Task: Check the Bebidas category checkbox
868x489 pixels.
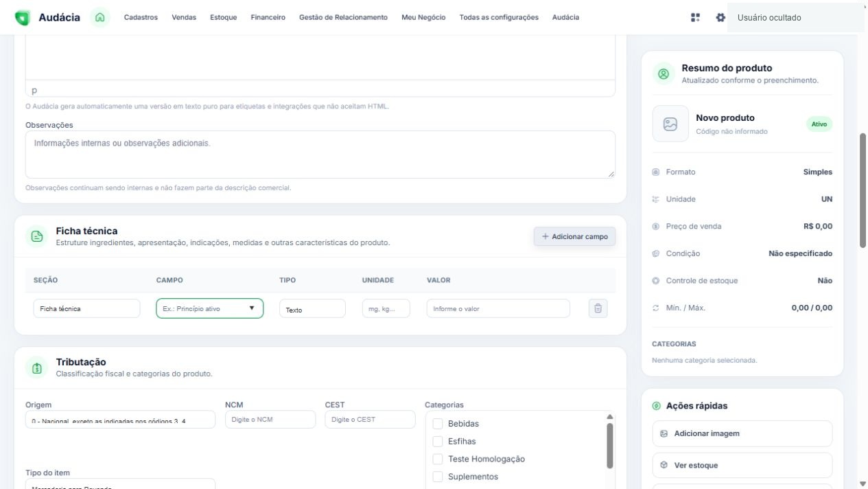Action: pyautogui.click(x=438, y=424)
